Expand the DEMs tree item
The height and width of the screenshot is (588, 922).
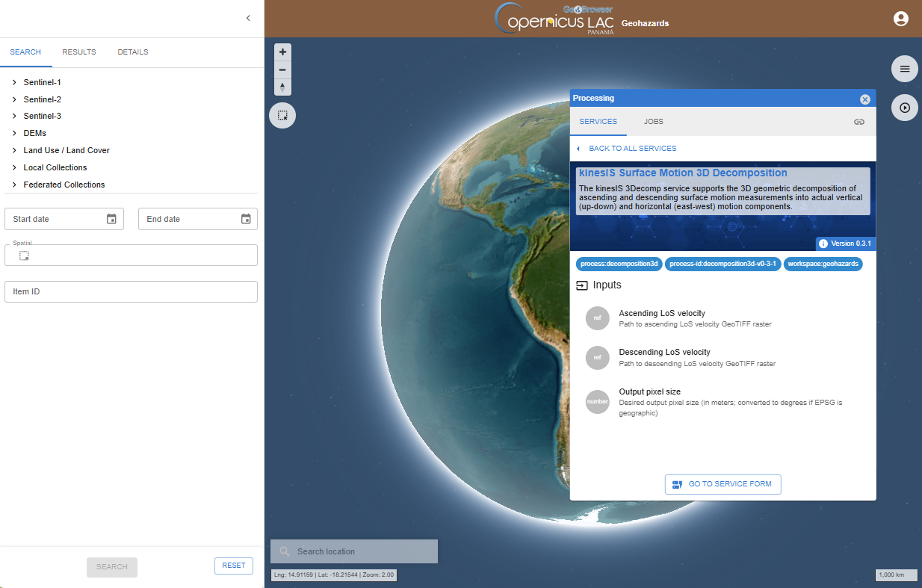coord(15,133)
